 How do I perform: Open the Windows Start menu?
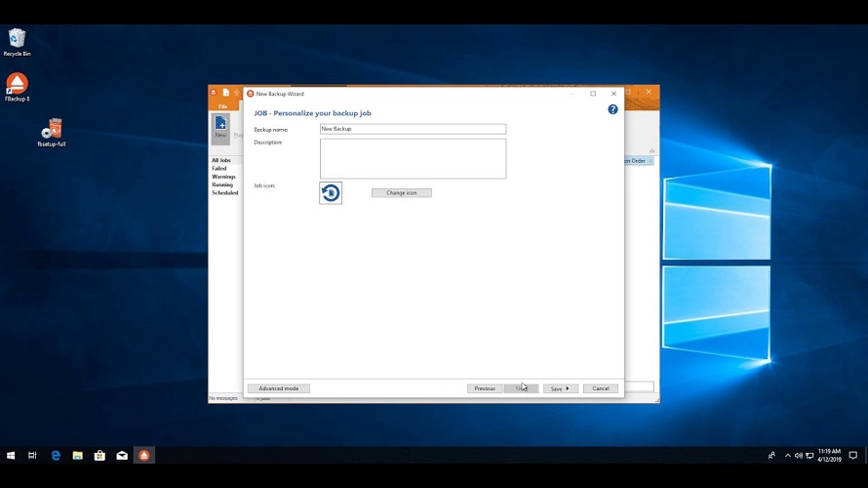tap(11, 456)
